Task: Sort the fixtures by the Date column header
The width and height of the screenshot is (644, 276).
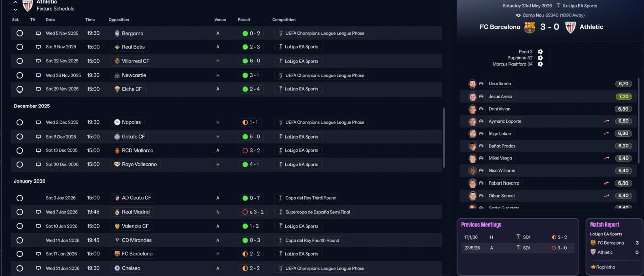Action: tap(50, 20)
